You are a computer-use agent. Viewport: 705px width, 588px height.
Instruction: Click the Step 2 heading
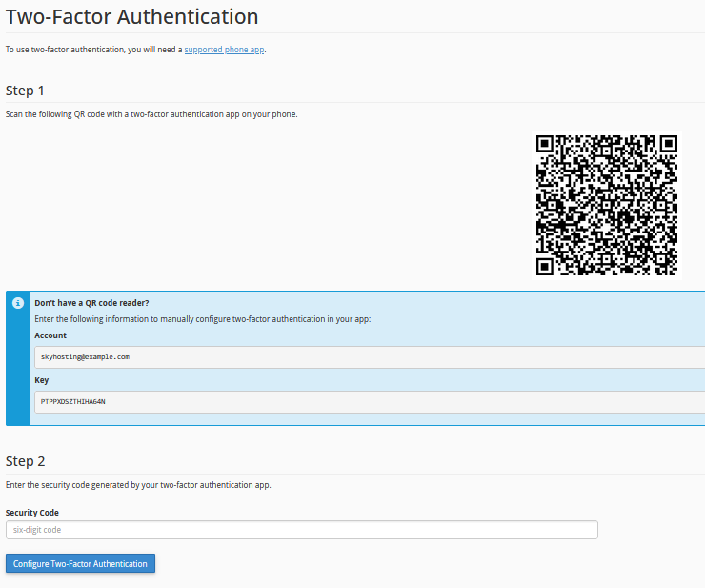tap(26, 461)
